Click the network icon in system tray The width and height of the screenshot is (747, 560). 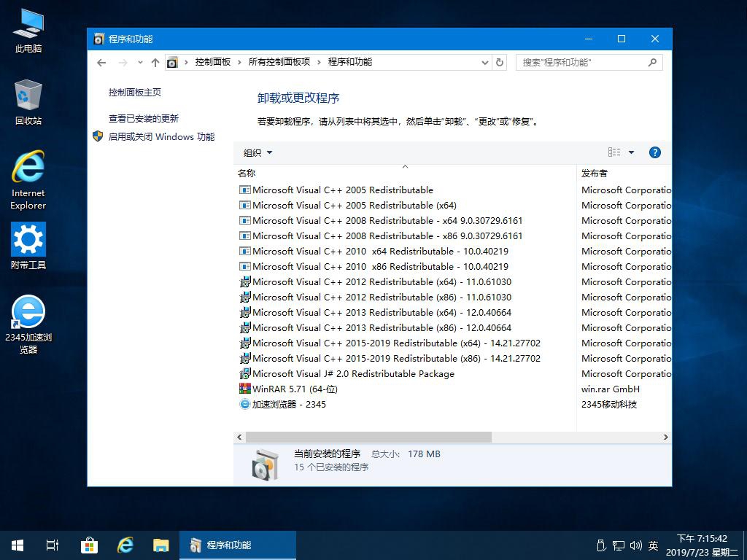[619, 545]
